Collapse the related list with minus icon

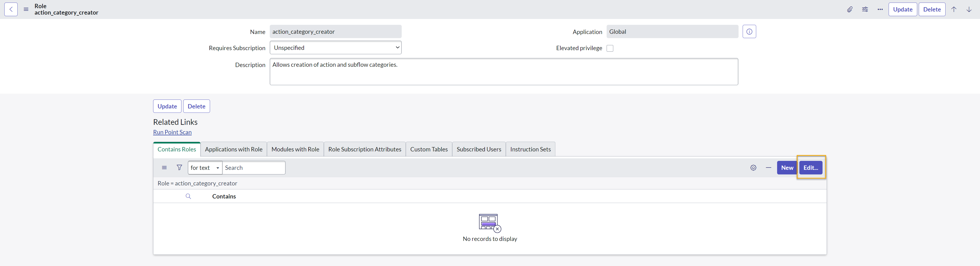point(768,168)
